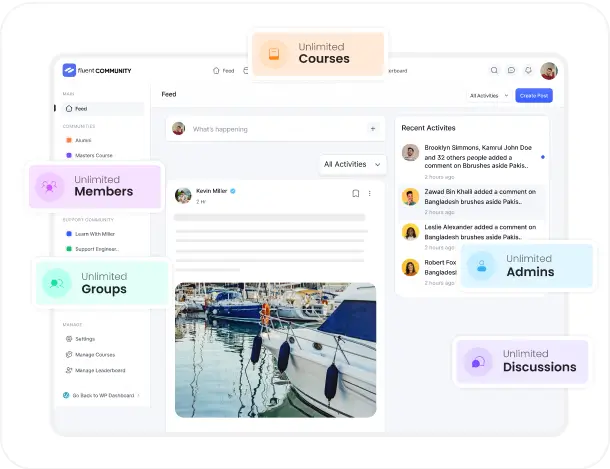Open the messages chat icon
Viewport: 610px width, 469px height.
(511, 70)
